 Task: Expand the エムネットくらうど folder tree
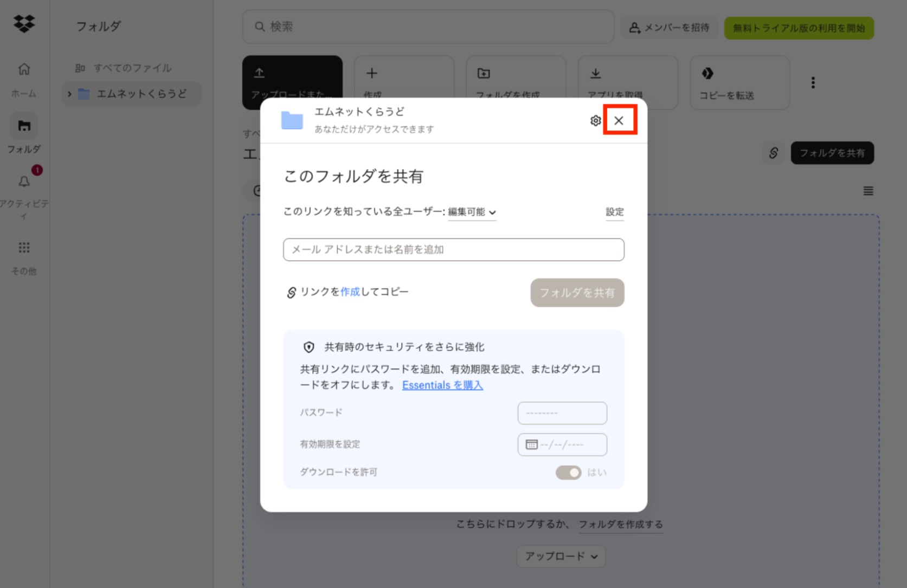point(69,94)
